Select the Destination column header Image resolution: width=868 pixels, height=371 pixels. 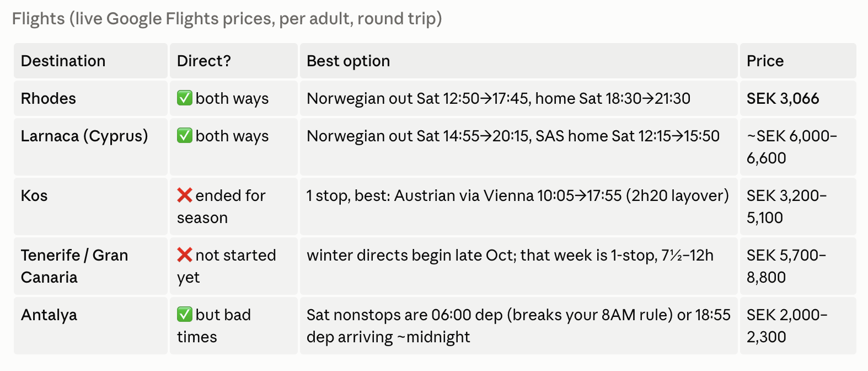coord(90,61)
